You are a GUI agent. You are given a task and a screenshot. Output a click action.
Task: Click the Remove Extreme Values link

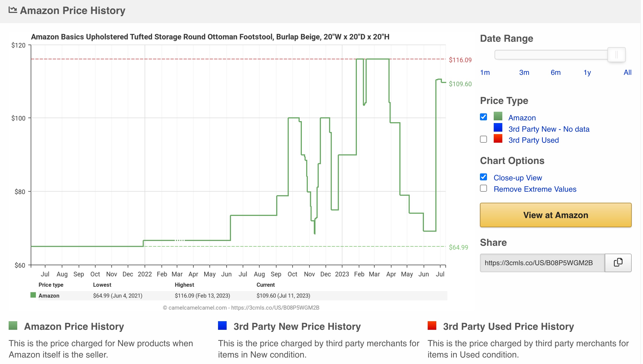535,189
